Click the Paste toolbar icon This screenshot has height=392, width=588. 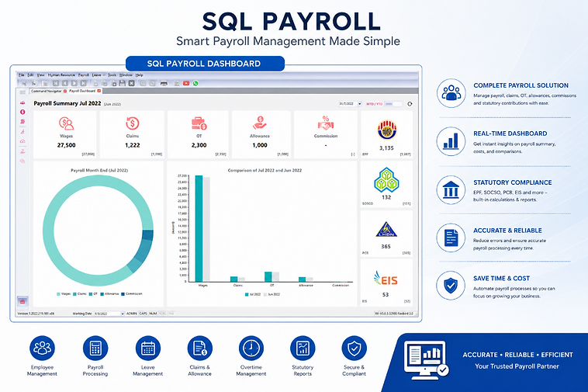pyautogui.click(x=44, y=83)
